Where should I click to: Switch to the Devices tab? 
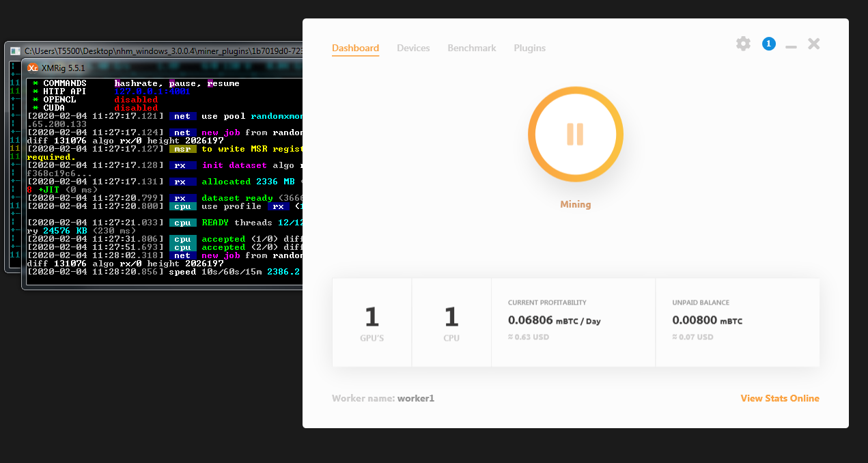413,48
